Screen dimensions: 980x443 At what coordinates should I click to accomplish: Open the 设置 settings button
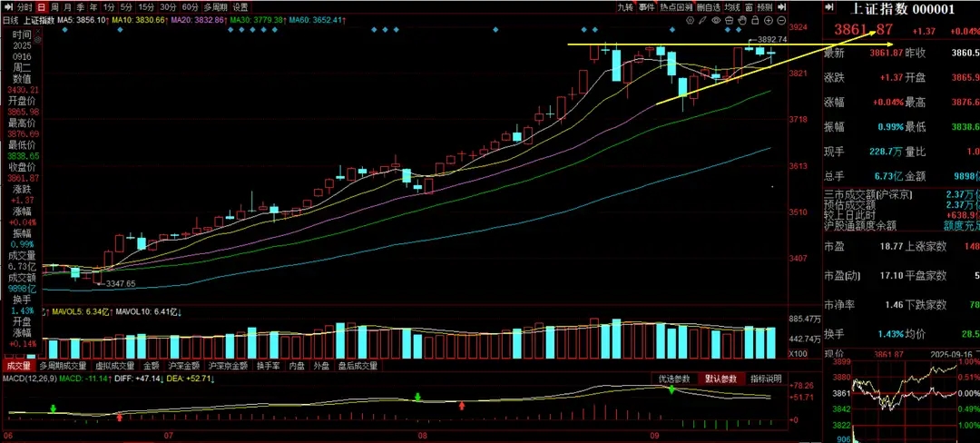point(240,6)
